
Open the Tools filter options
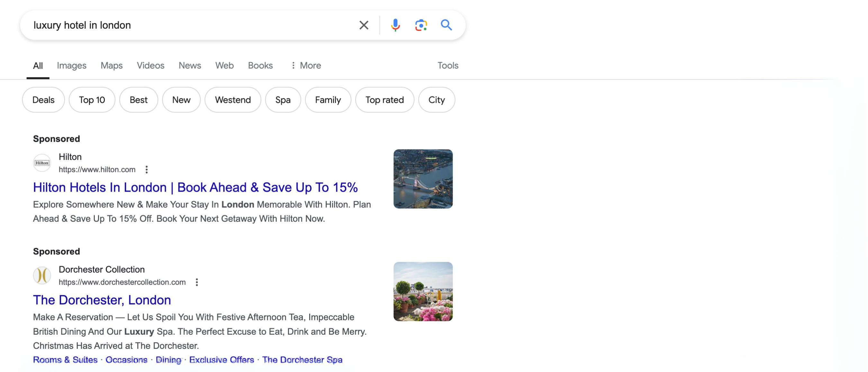[448, 65]
